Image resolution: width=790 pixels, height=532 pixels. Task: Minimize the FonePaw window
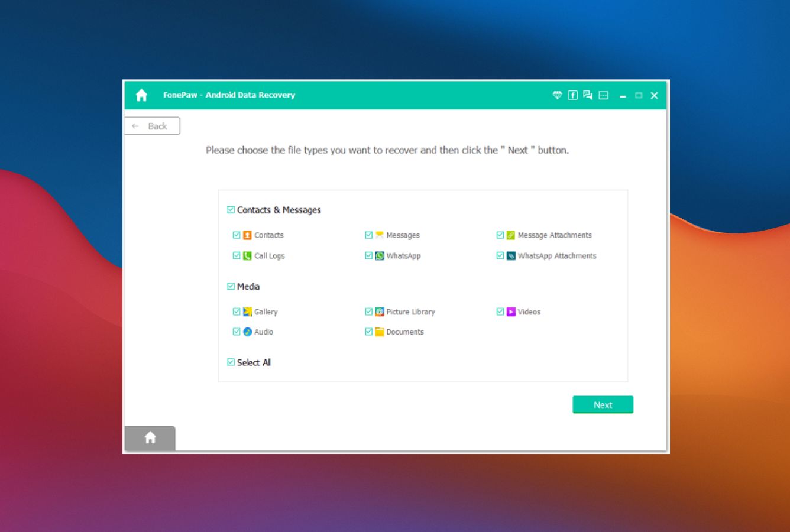tap(623, 95)
